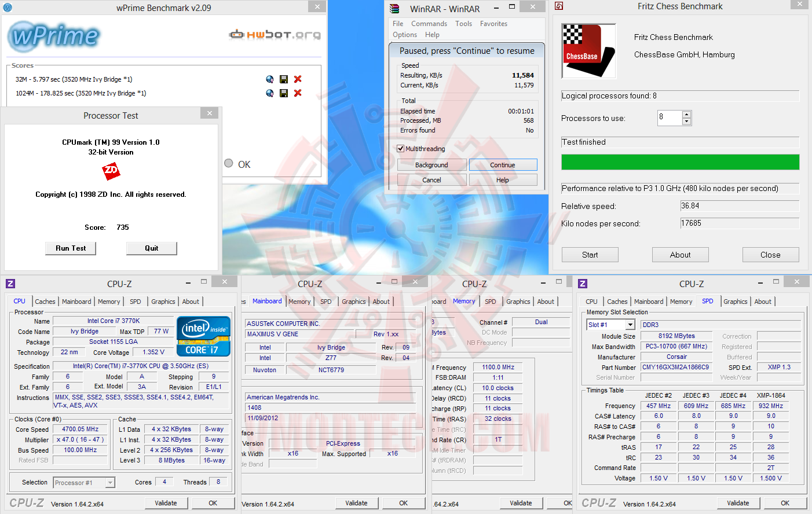Screen dimensions: 812x514
Task: Click the WinRAR title bar icon
Action: (x=394, y=9)
